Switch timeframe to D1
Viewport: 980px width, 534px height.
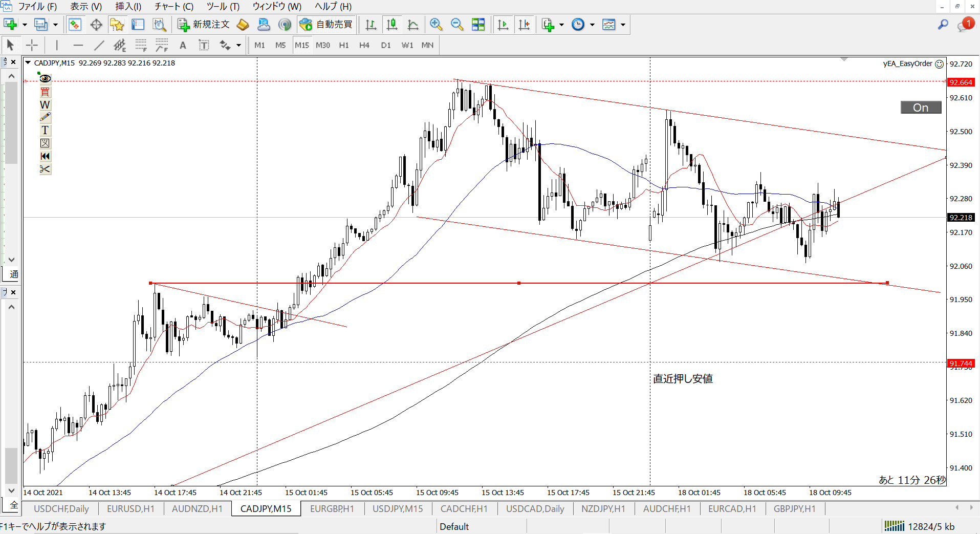tap(386, 45)
